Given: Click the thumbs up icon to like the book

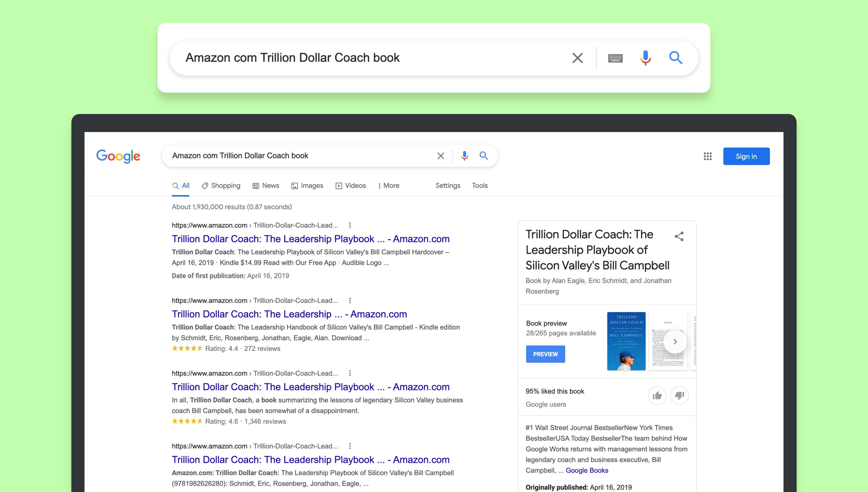Looking at the screenshot, I should click(x=657, y=395).
